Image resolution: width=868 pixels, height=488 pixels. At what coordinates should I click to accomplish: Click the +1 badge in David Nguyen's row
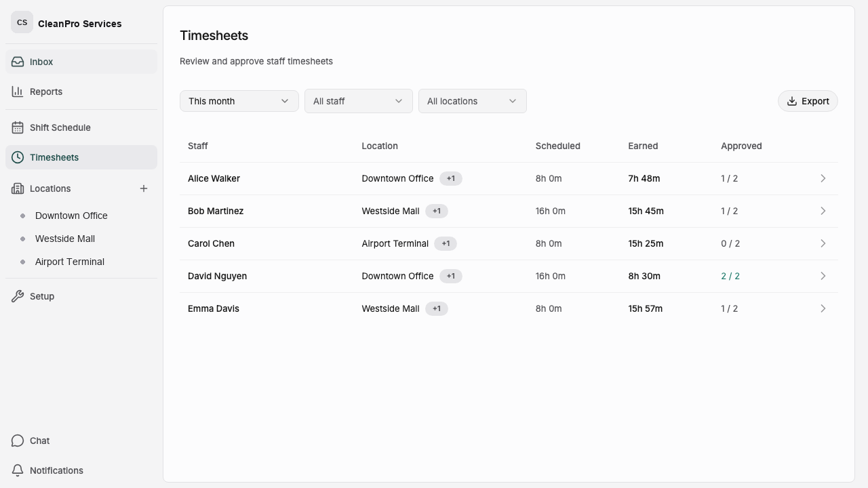click(451, 276)
